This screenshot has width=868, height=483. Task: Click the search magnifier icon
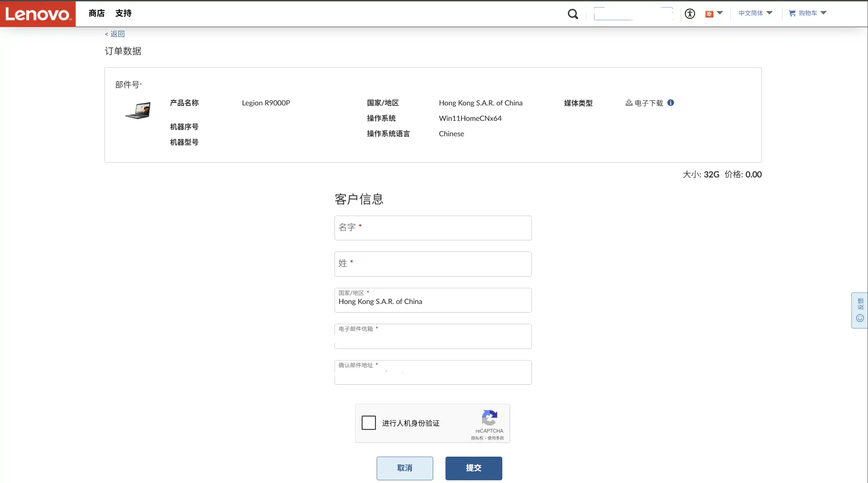pos(573,14)
